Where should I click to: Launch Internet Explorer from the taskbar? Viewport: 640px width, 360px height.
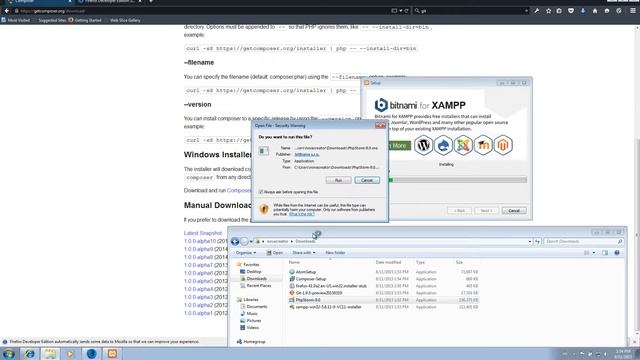point(29,353)
